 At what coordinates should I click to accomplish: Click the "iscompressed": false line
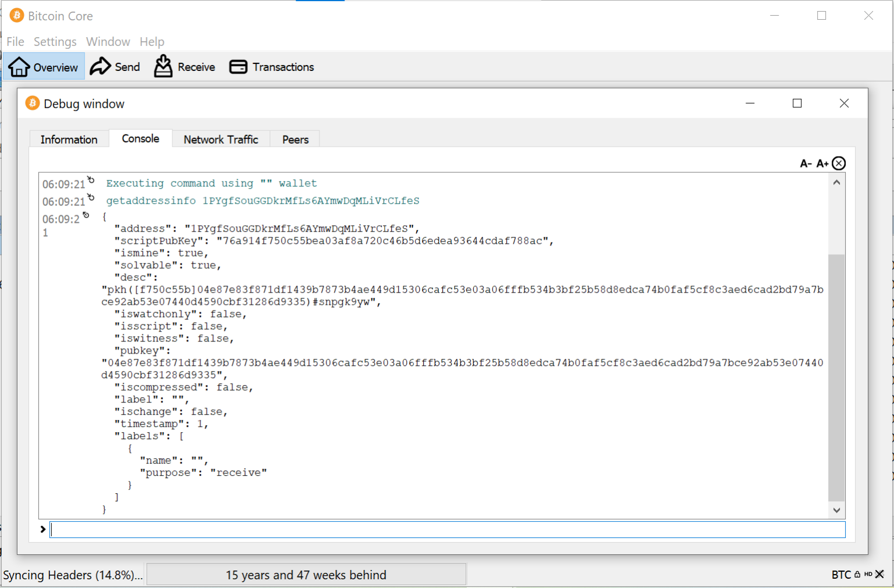(x=184, y=387)
